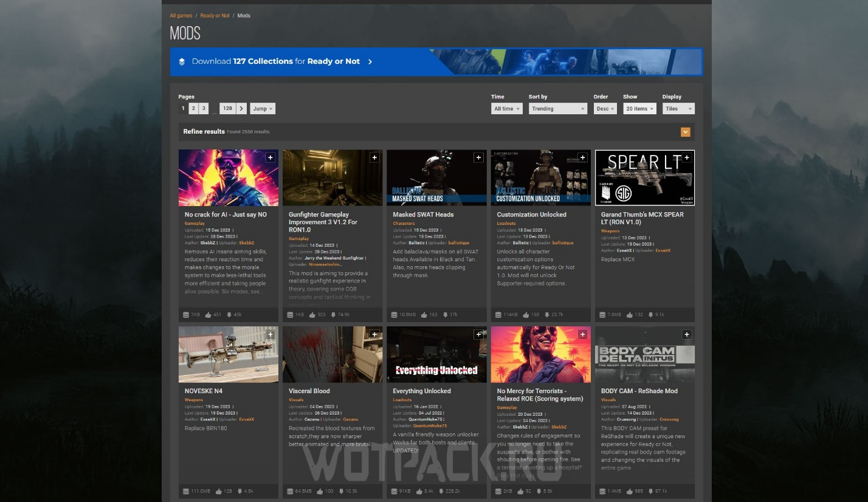Click the plus icon on Gunfighter Gameplay tile
This screenshot has width=868, height=502.
point(374,158)
